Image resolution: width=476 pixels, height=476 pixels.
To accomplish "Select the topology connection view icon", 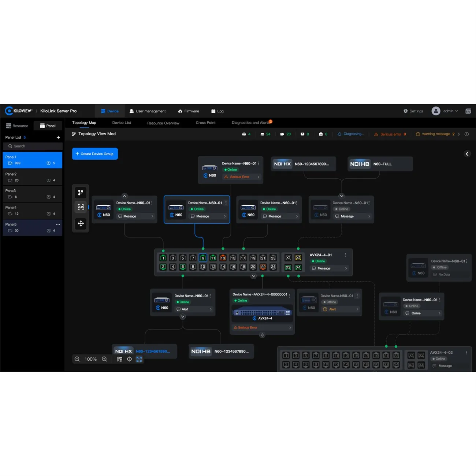I will coord(81,192).
